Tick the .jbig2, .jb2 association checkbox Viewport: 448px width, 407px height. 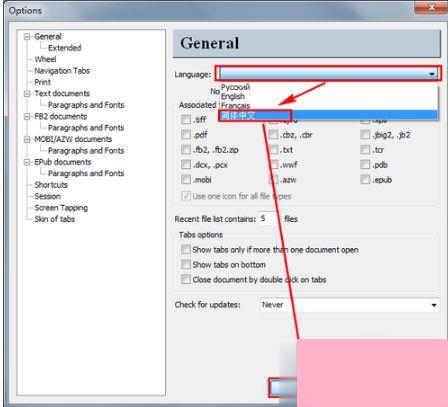(x=365, y=135)
